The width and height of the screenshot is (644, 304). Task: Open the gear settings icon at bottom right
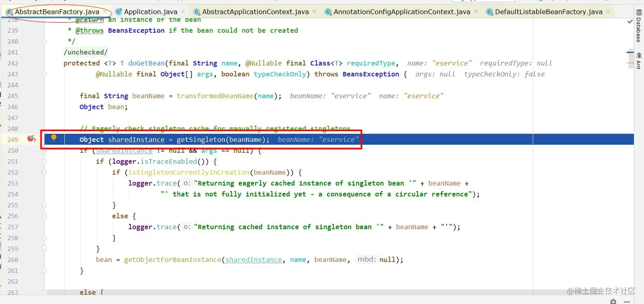(x=613, y=301)
